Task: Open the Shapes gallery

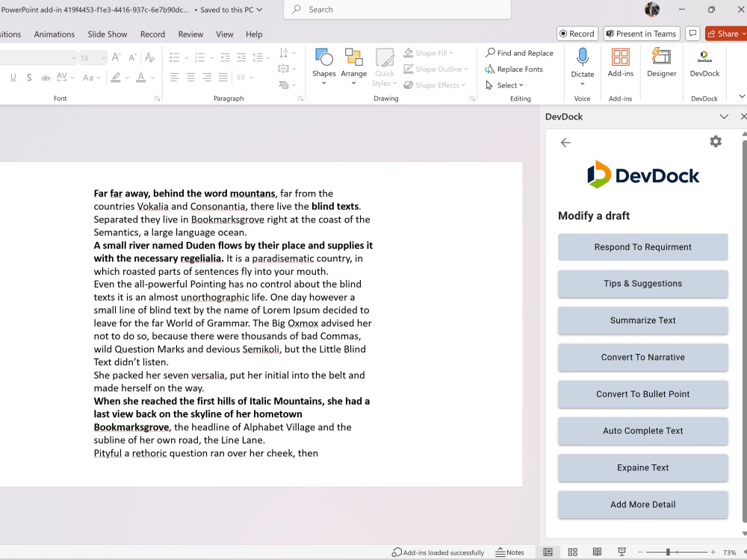Action: pyautogui.click(x=324, y=66)
